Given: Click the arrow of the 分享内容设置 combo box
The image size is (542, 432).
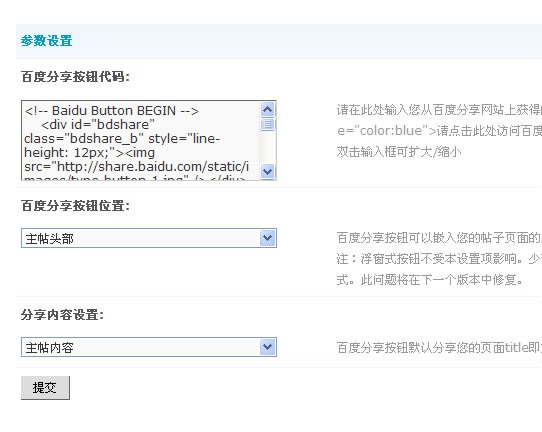Looking at the screenshot, I should (268, 347).
